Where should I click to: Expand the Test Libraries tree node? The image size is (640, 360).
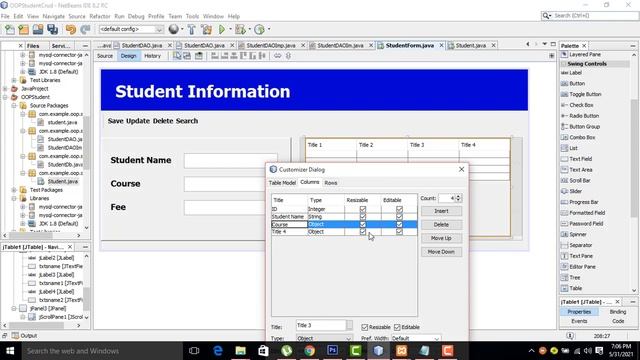[14, 80]
